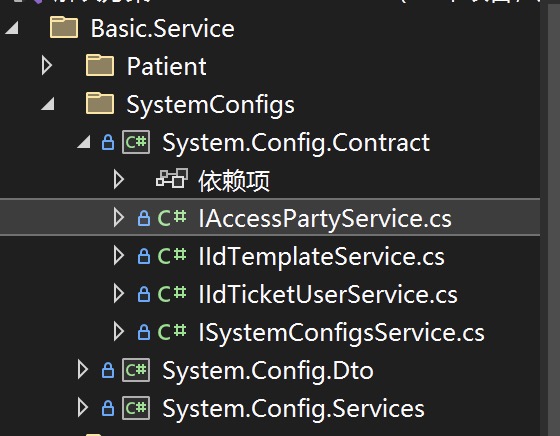This screenshot has width=560, height=436.
Task: Click the System.Config.Services C# project icon
Action: [136, 408]
